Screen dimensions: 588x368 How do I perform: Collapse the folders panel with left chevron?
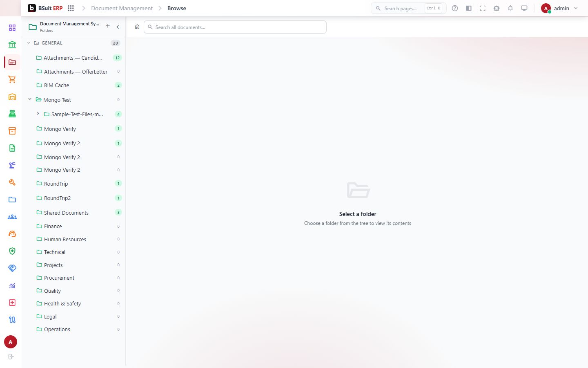118,27
